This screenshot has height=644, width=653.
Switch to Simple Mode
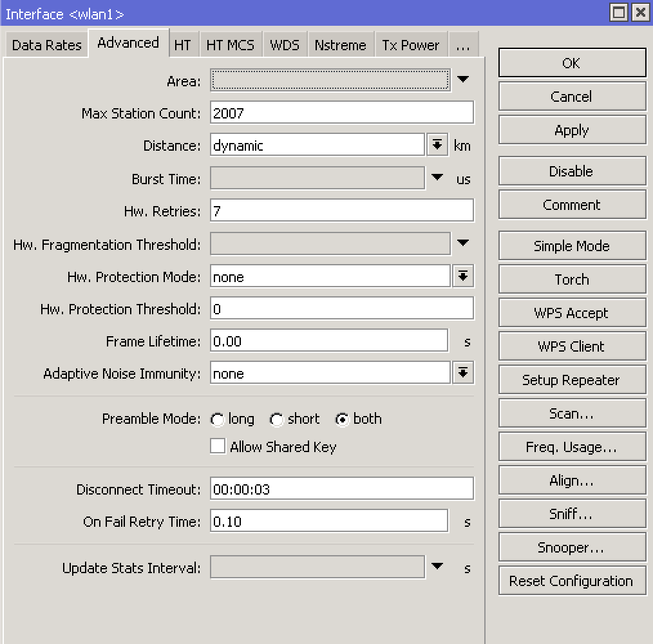pos(573,245)
